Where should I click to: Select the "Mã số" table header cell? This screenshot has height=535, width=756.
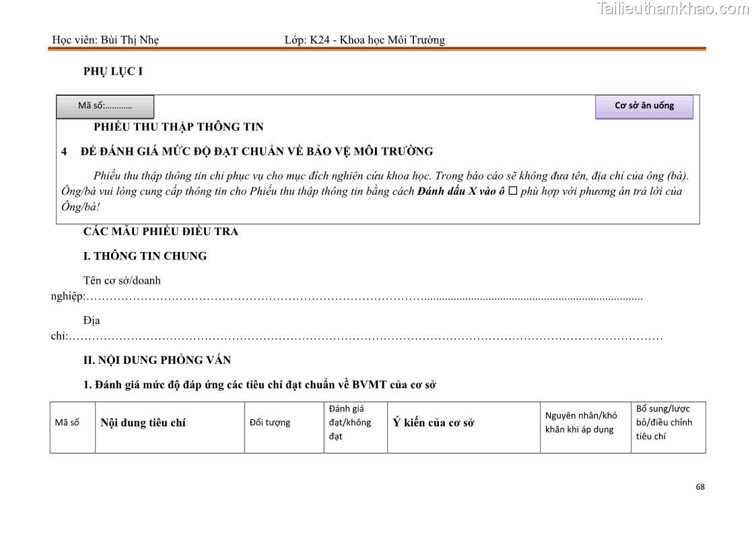pyautogui.click(x=67, y=423)
